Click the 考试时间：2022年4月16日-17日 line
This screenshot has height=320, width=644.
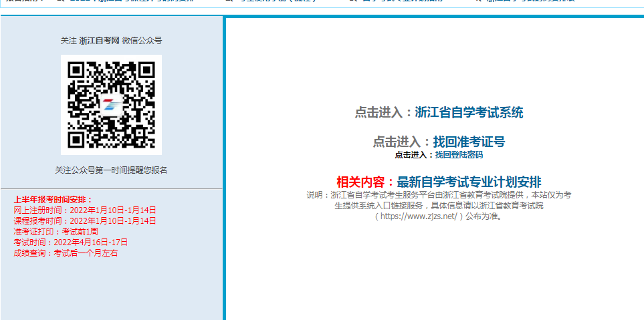click(x=71, y=243)
